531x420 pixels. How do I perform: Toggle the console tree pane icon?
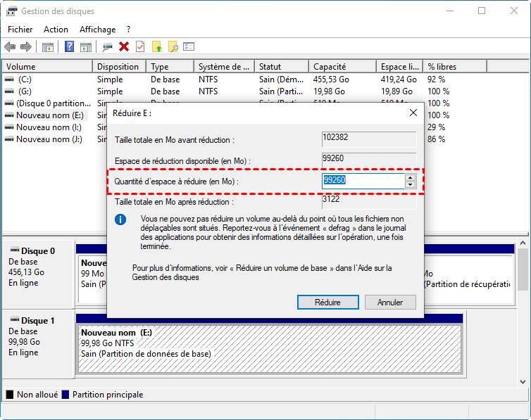tap(47, 47)
